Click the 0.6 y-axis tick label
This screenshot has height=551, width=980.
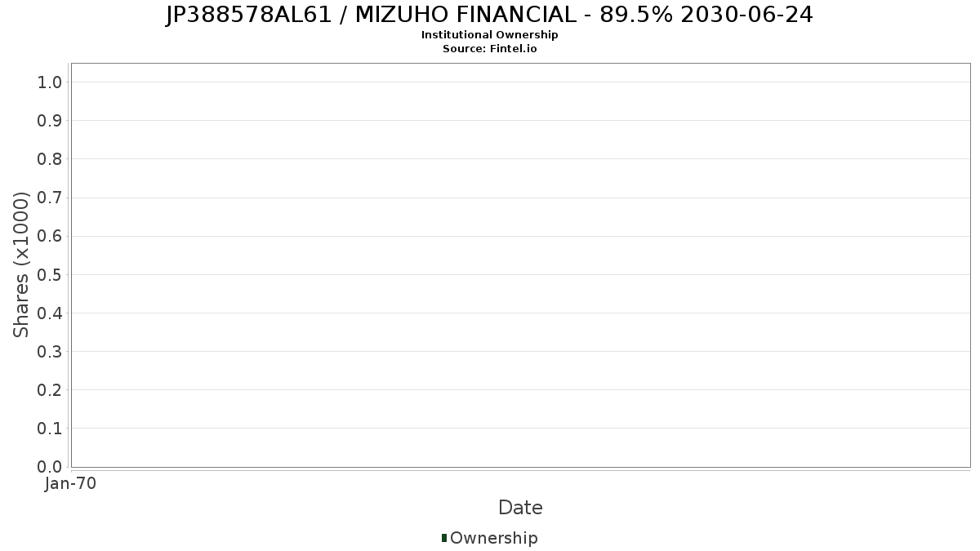(49, 236)
